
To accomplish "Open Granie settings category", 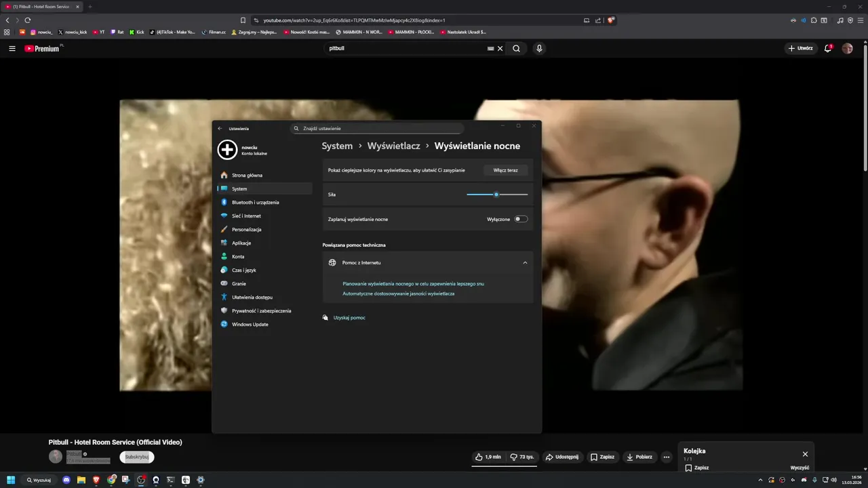I will click(265, 283).
